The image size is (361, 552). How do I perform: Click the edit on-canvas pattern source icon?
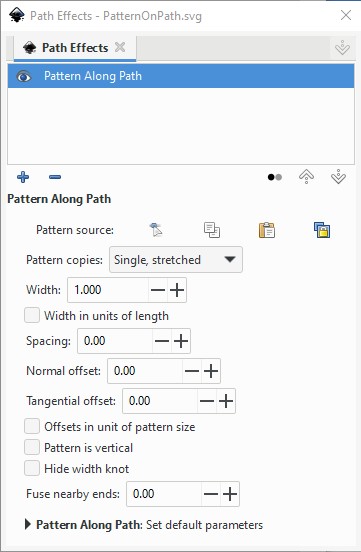click(x=156, y=230)
